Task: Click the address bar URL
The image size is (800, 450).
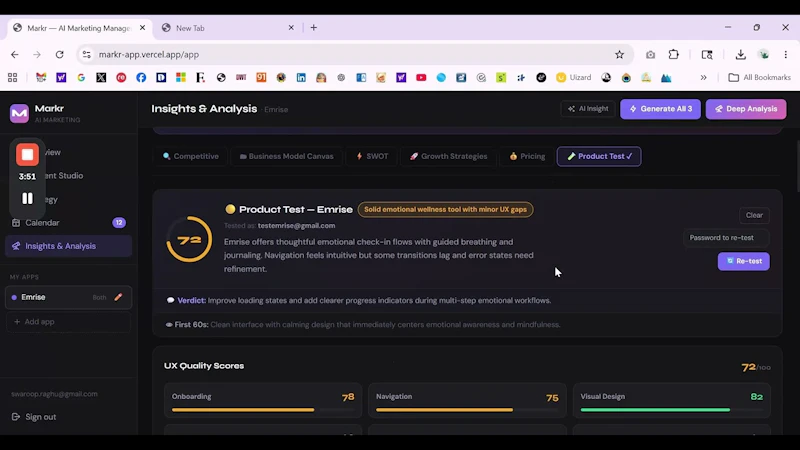Action: tap(149, 55)
